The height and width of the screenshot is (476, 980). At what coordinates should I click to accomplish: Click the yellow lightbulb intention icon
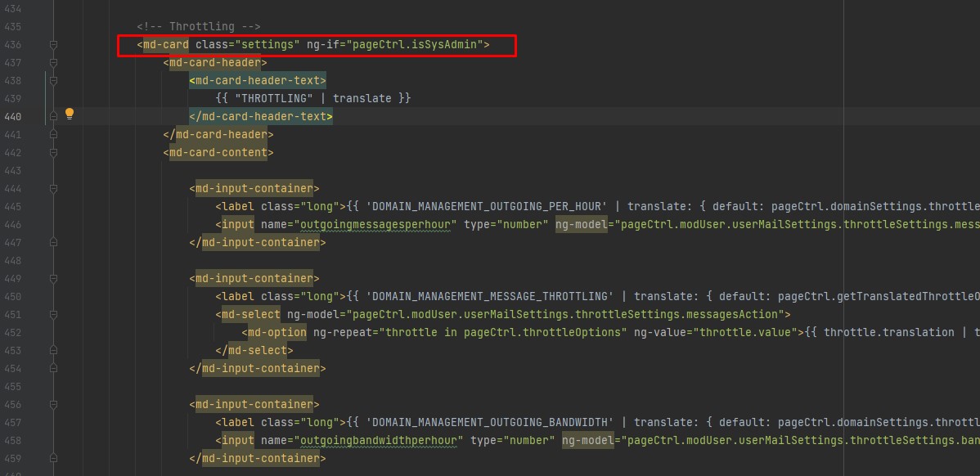[70, 115]
